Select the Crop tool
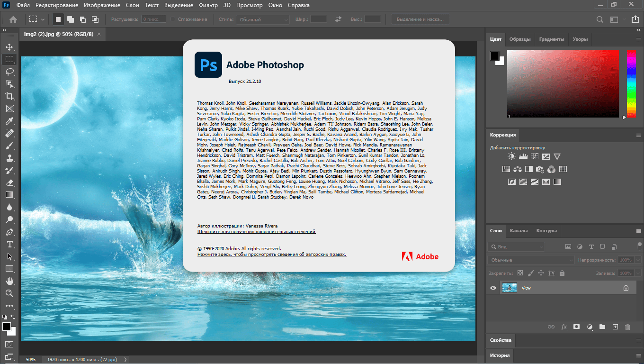Viewport: 644px width, 364px height. point(9,96)
